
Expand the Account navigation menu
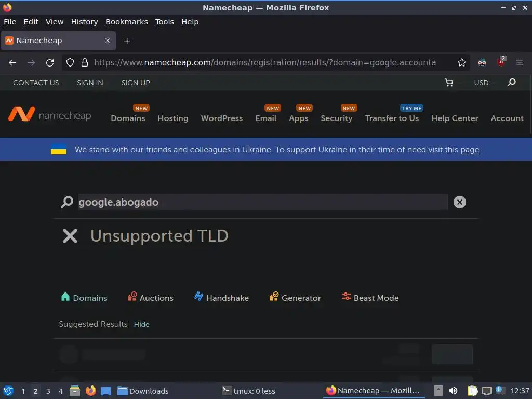[507, 118]
